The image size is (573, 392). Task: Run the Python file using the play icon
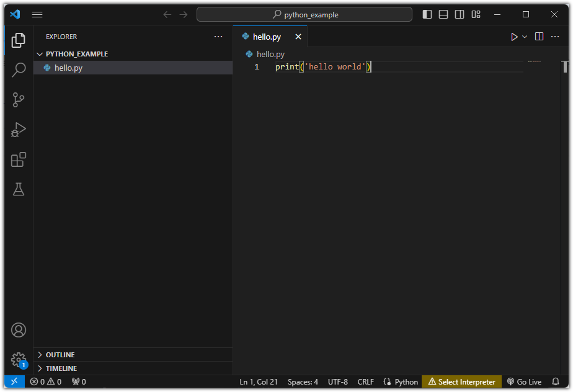coord(513,36)
